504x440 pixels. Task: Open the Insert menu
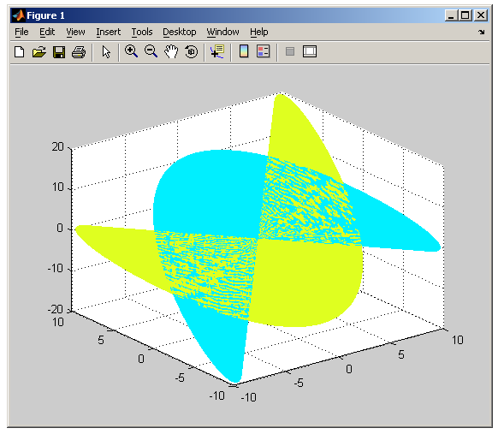[x=109, y=32]
